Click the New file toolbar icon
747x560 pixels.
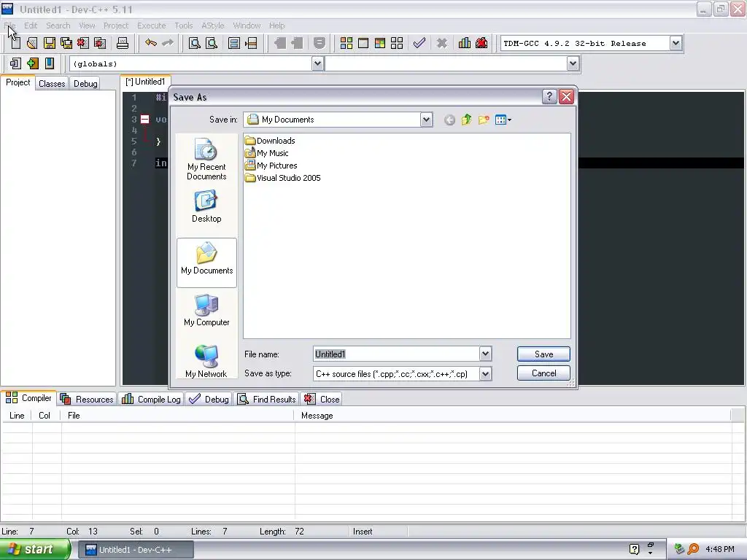click(x=16, y=43)
